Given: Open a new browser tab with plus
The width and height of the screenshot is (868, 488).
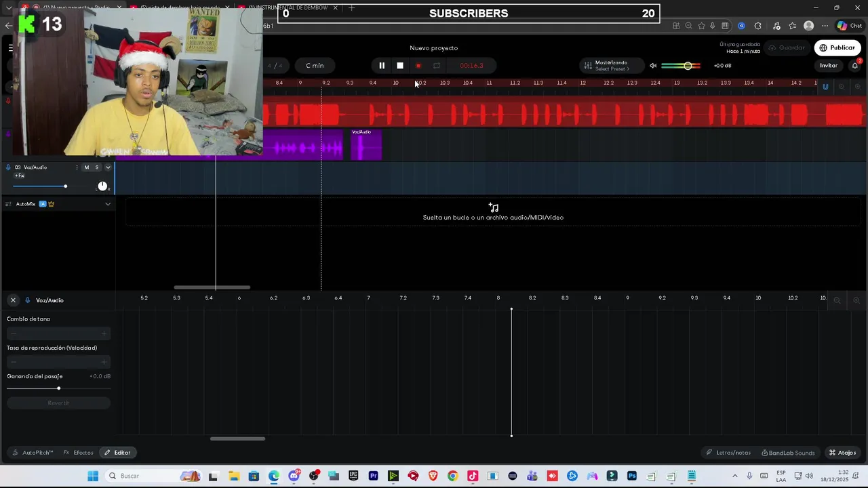Looking at the screenshot, I should (x=351, y=7).
